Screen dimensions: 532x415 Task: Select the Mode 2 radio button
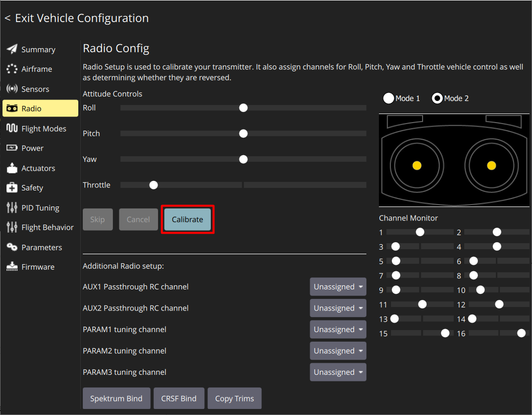(x=438, y=98)
